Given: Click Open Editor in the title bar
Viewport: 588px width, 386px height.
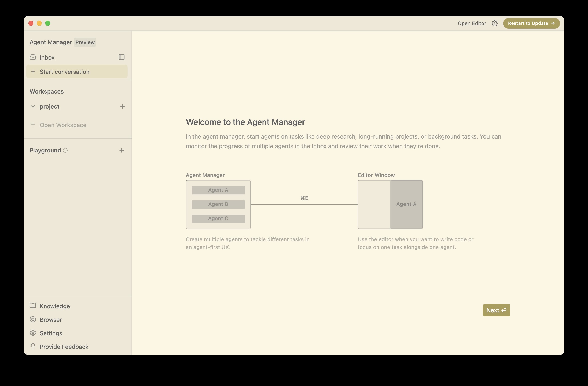Looking at the screenshot, I should coord(472,23).
